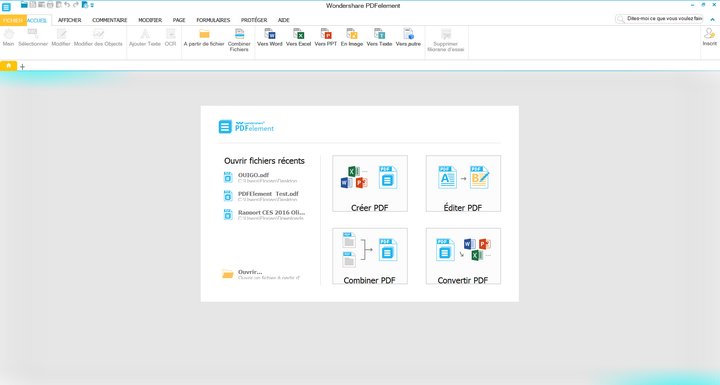Redo with the quick access arrow

(76, 5)
